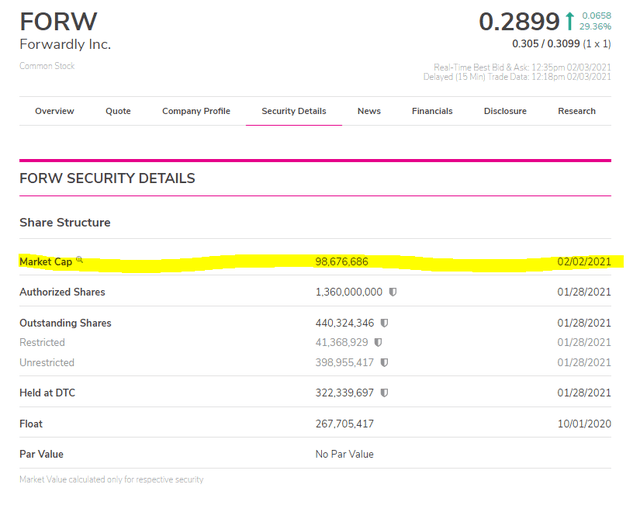Switch to the Disclosure tab

[505, 111]
